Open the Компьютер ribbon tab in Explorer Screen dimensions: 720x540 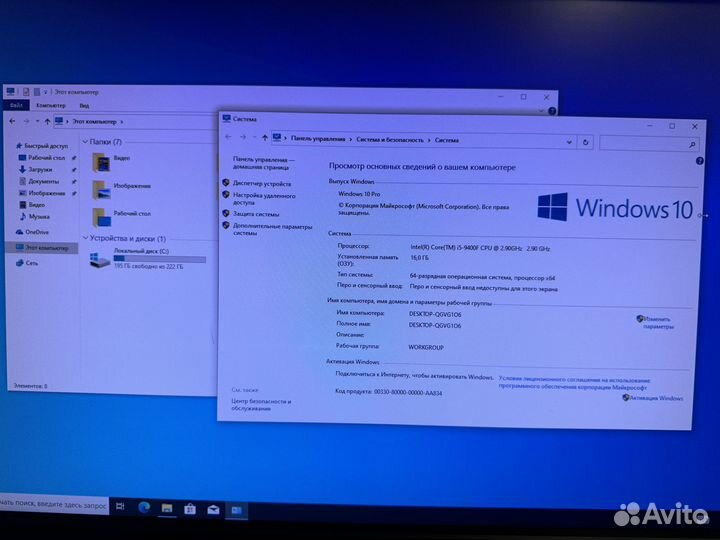[51, 105]
